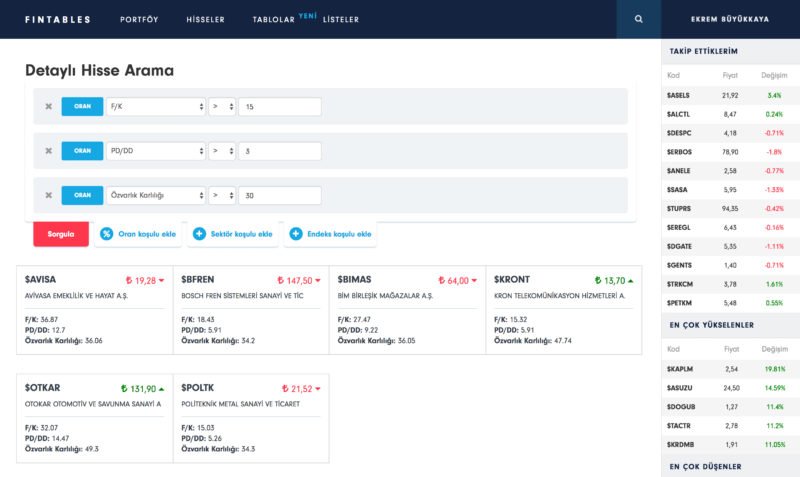The height and width of the screenshot is (477, 800).
Task: Remove the PD/DD filter row with X
Action: tap(48, 151)
